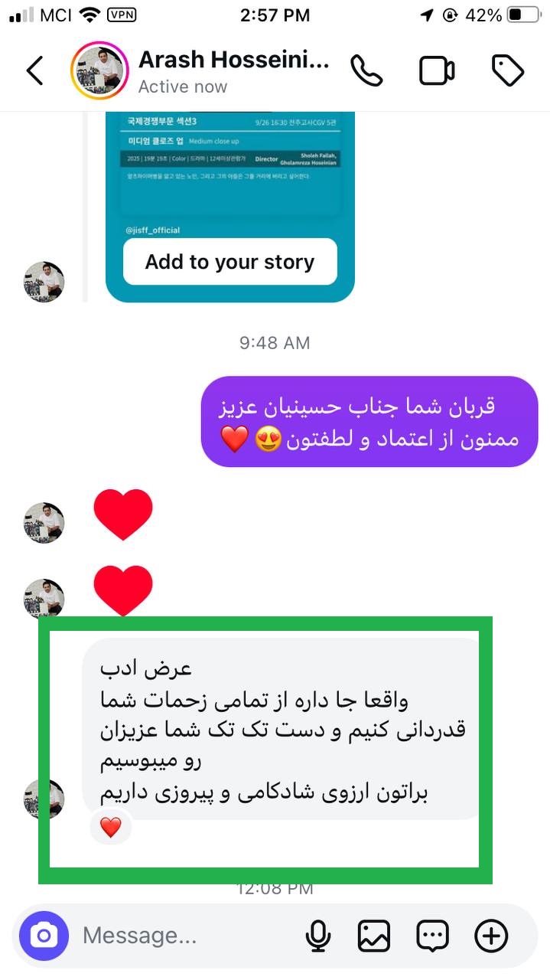Go back using the header back arrow
Image resolution: width=550 pixels, height=980 pixels.
point(35,70)
